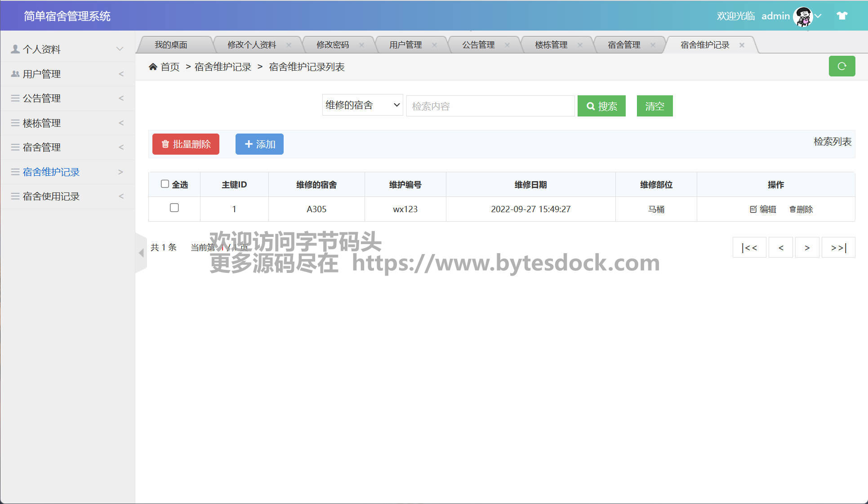The height and width of the screenshot is (504, 868).
Task: Click the red 批量删除 button
Action: [x=186, y=144]
